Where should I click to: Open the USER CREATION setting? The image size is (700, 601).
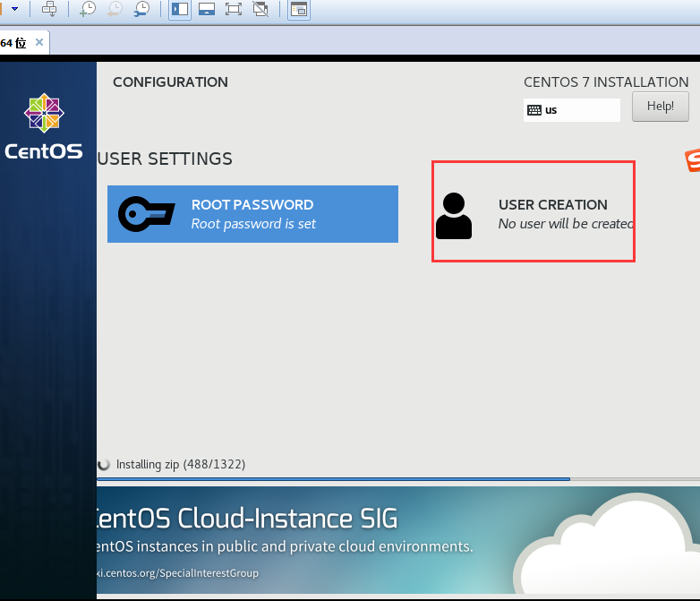point(534,214)
